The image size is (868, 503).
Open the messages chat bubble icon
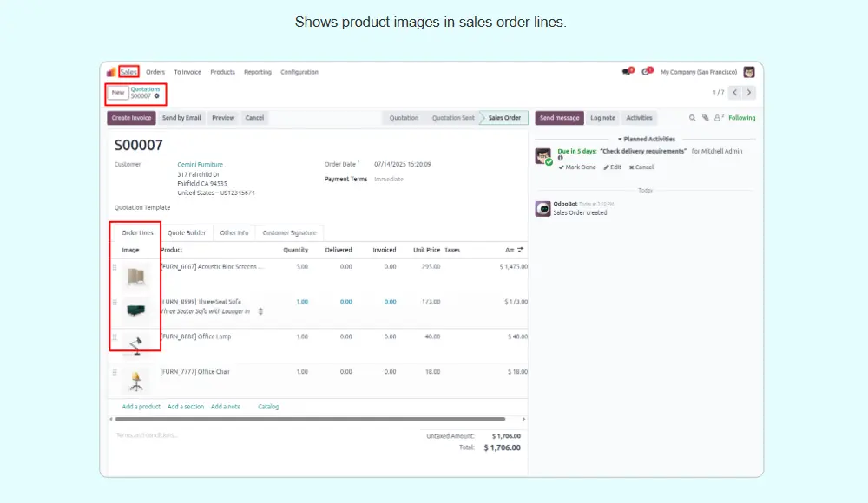coord(626,72)
